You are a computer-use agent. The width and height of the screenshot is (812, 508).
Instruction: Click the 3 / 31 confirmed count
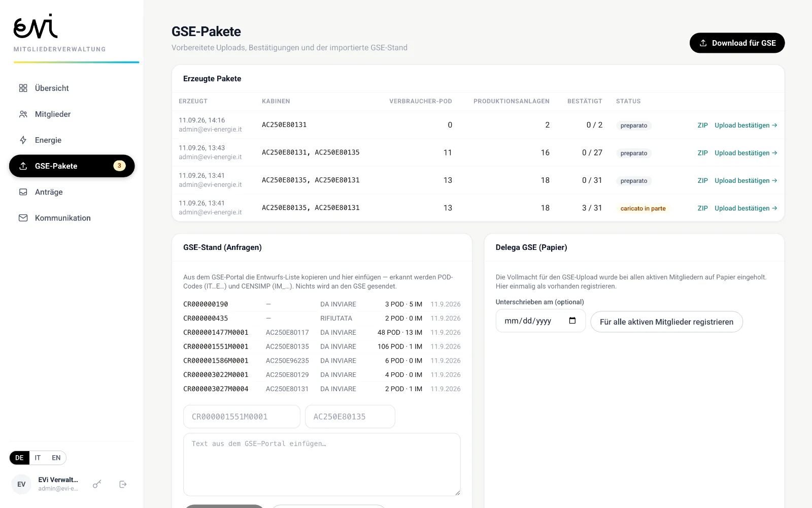(x=592, y=208)
